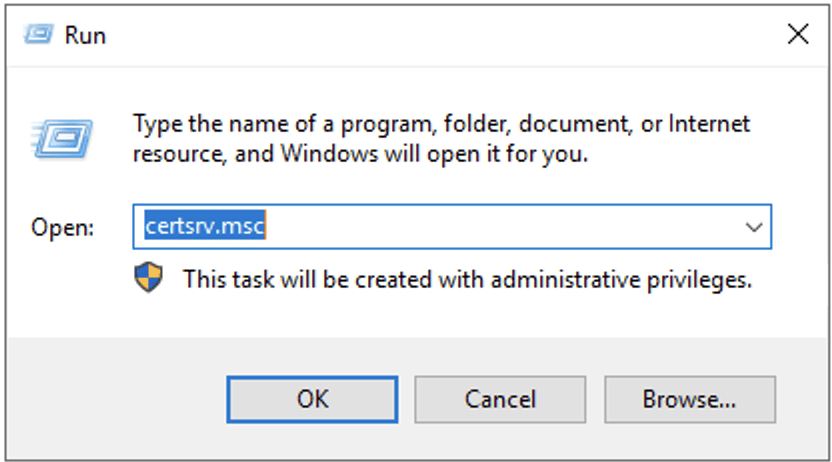Click the Run icon in the title bar
Screen dimensions: 832x462
39,35
